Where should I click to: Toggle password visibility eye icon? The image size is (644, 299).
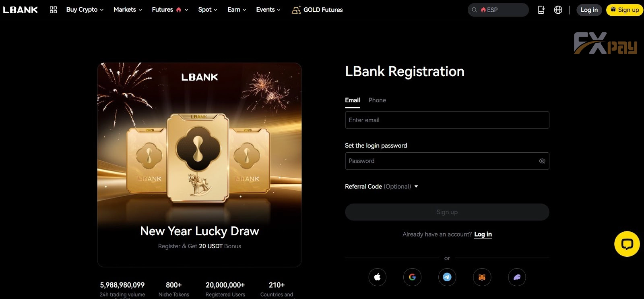pyautogui.click(x=542, y=161)
